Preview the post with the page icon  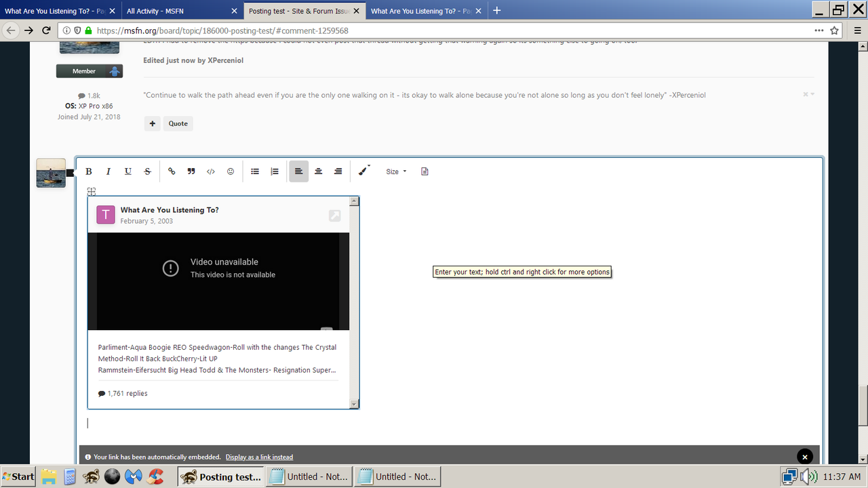point(425,171)
